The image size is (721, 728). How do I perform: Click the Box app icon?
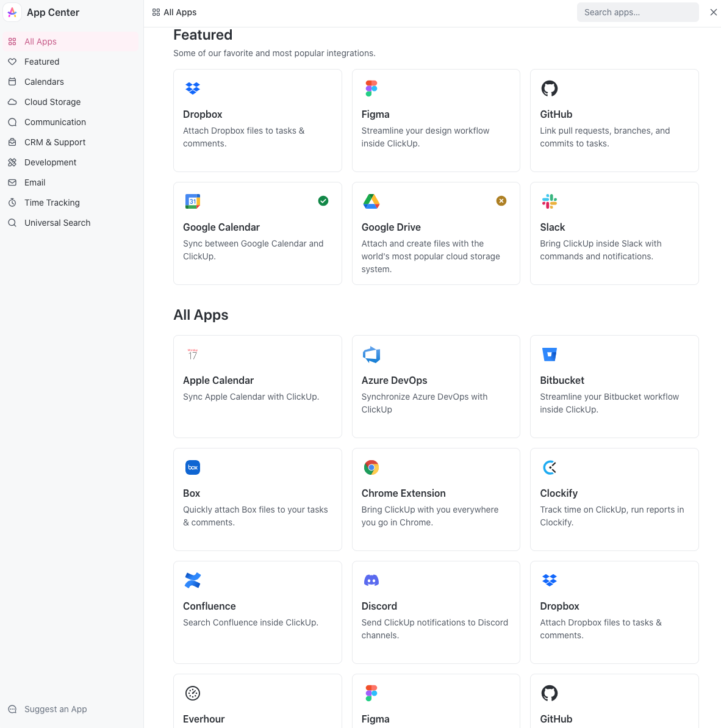point(193,467)
